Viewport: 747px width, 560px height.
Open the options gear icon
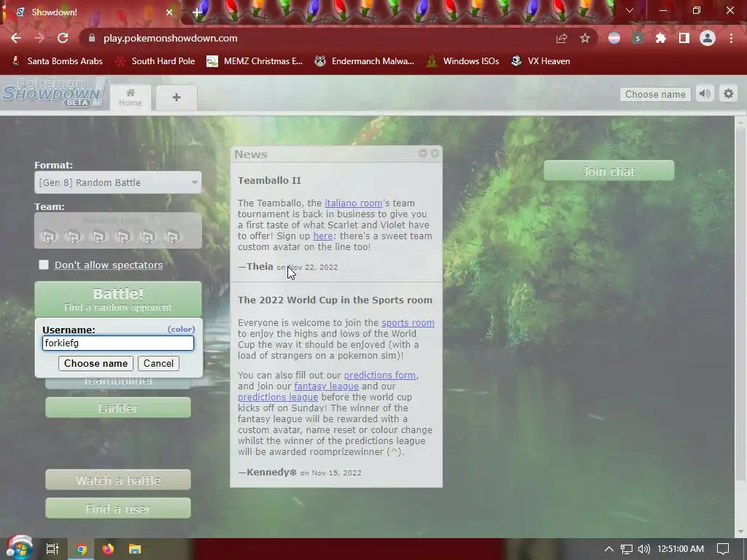[x=729, y=94]
